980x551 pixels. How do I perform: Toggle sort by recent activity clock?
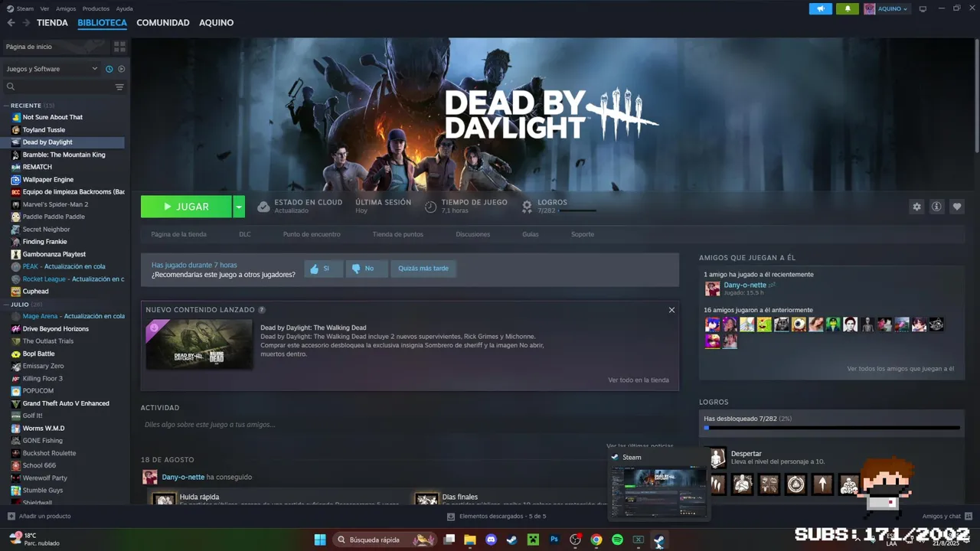pyautogui.click(x=109, y=69)
